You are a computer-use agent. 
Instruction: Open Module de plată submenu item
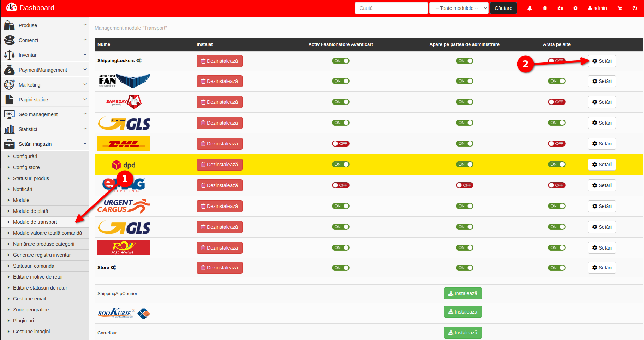(44, 211)
